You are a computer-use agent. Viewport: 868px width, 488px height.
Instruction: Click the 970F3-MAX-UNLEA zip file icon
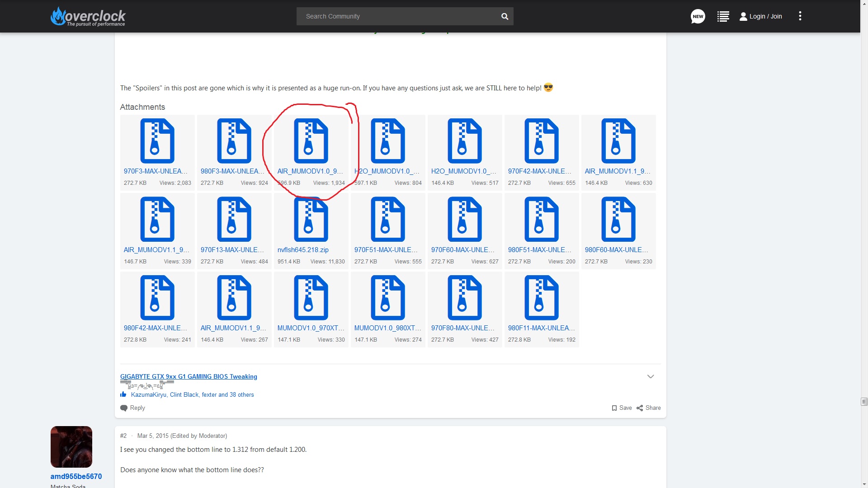[157, 141]
